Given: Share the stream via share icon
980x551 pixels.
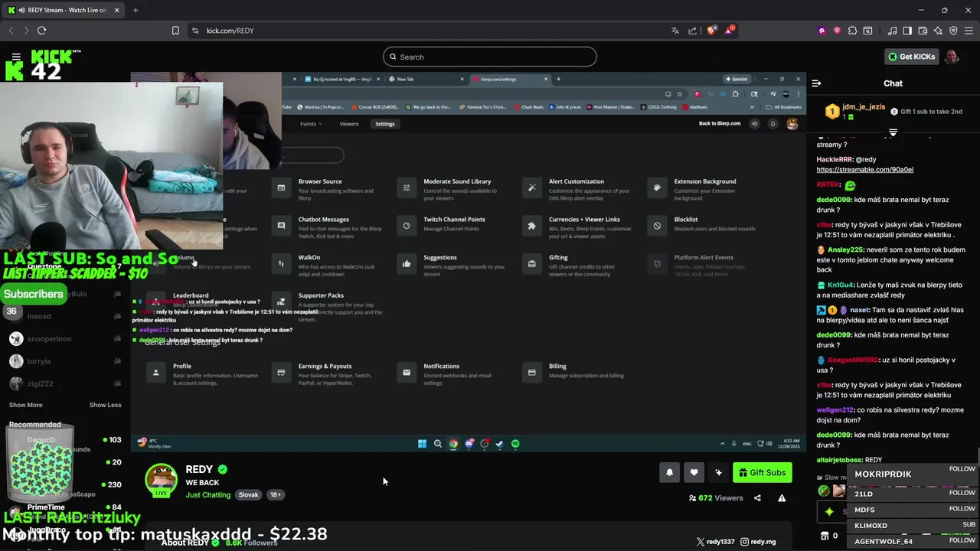Looking at the screenshot, I should point(757,498).
